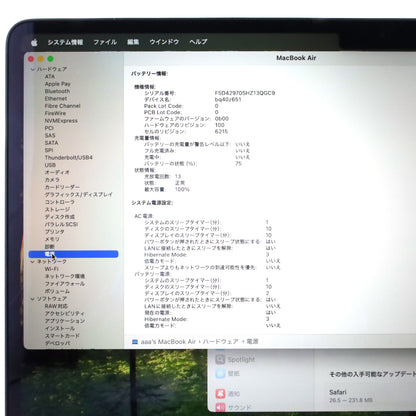
Task: Select アクセシビリティ in the sidebar
Action: [x=65, y=313]
